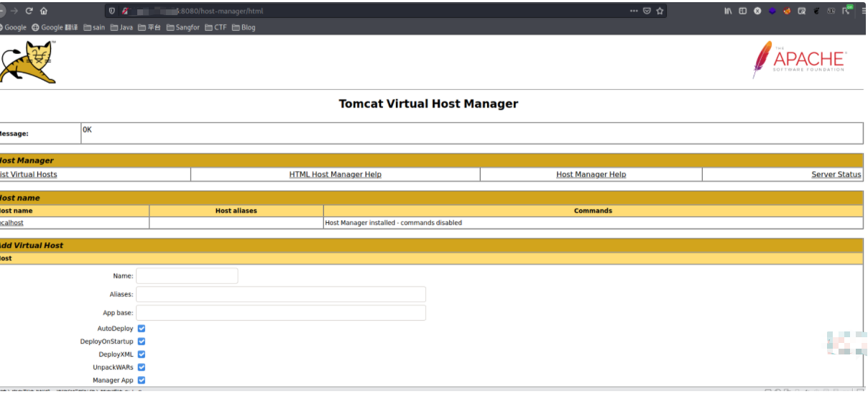This screenshot has height=394, width=868.
Task: Open the Sangfor bookmarks folder
Action: [x=183, y=27]
